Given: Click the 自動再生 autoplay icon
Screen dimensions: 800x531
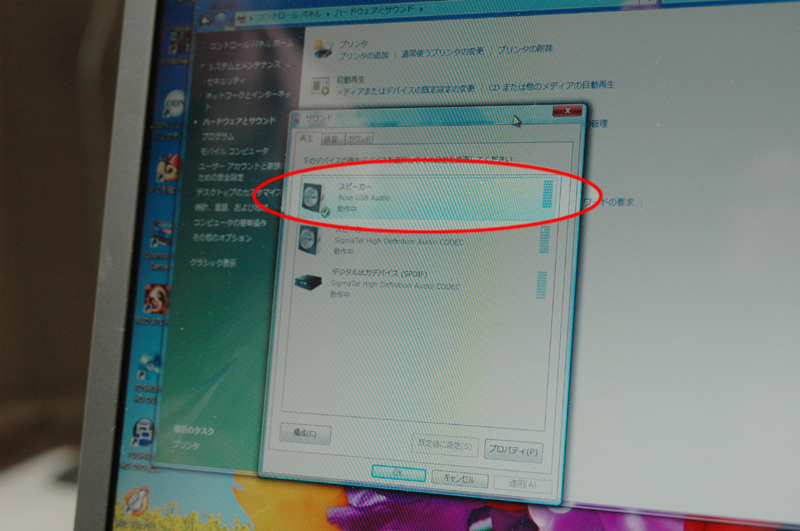Looking at the screenshot, I should [x=321, y=86].
